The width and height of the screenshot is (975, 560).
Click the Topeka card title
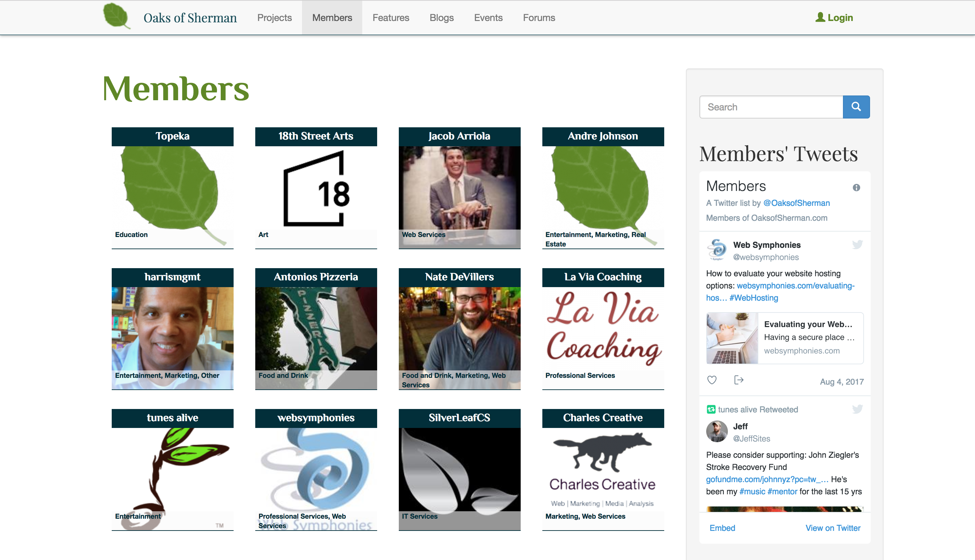point(172,136)
